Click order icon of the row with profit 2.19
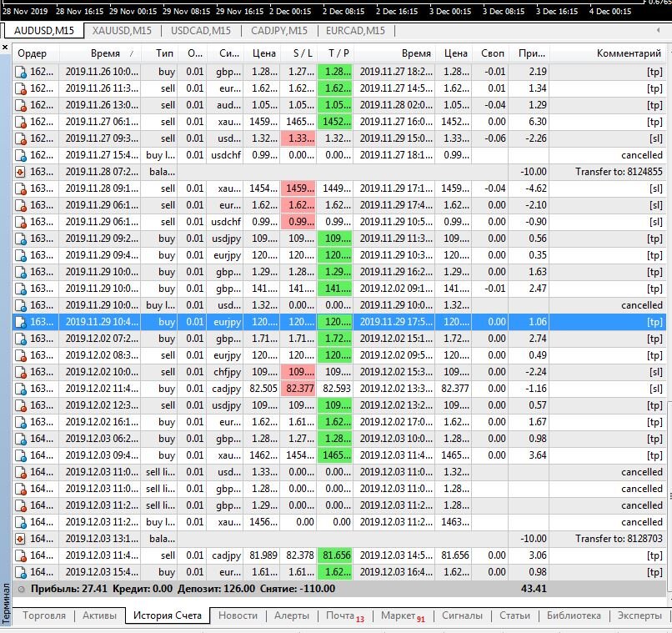The image size is (672, 633). [21, 72]
